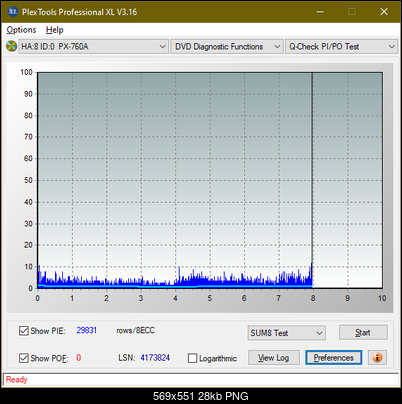Enable the Logarithmic checkbox
This screenshot has height=404, width=402.
[192, 358]
